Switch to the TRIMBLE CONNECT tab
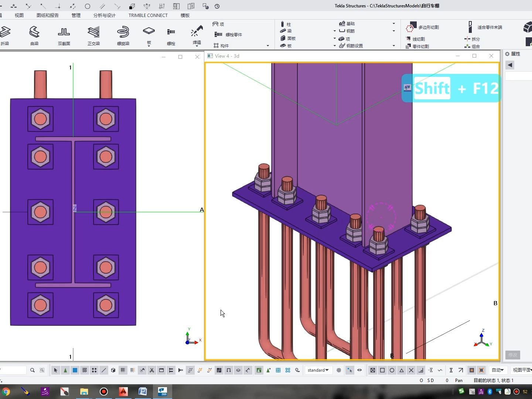Viewport: 532px width, 399px height. click(x=148, y=15)
